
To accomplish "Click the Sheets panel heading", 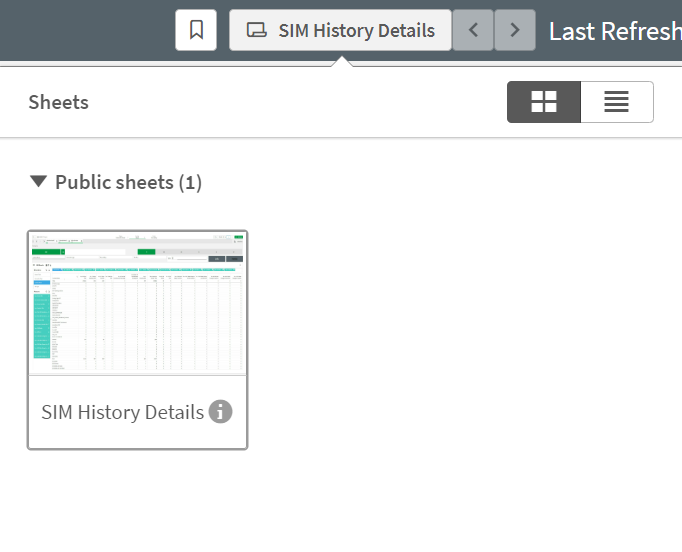I will (x=58, y=102).
